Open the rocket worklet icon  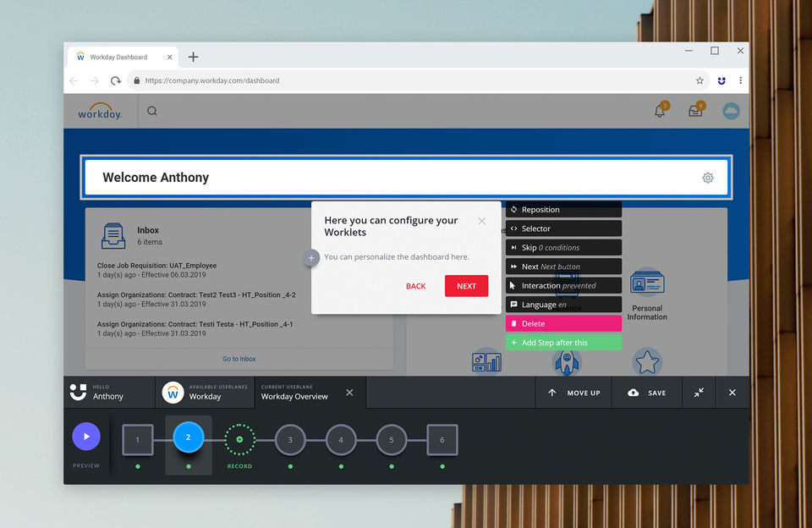567,361
